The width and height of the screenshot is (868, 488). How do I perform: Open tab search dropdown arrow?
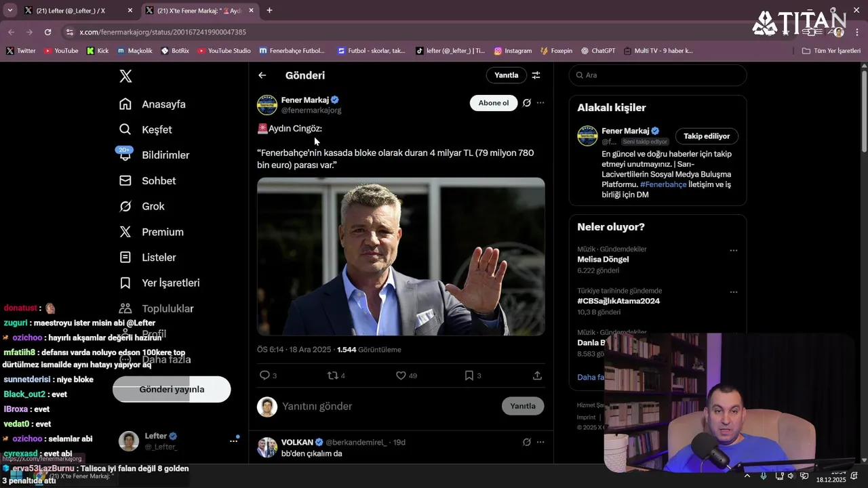tap(9, 10)
